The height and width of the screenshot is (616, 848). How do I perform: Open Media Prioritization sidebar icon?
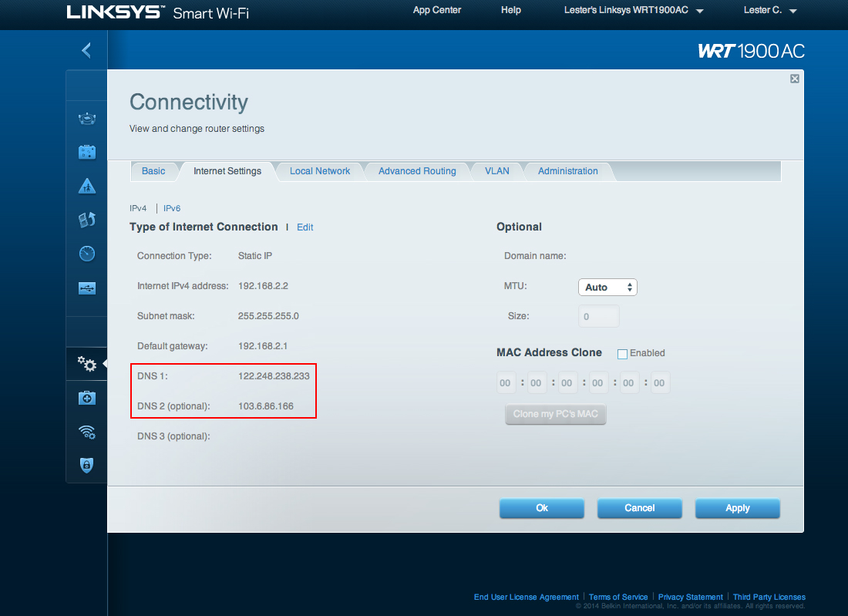pos(87,220)
